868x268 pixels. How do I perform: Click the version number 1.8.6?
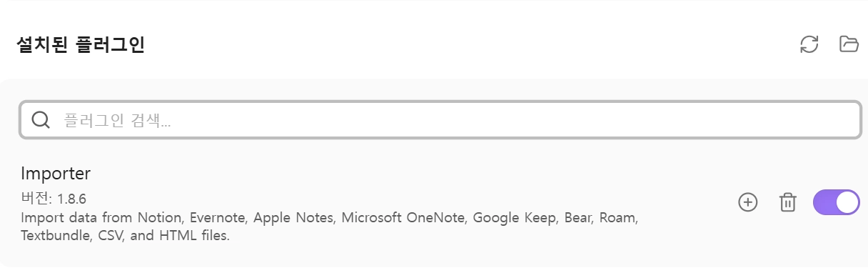tap(72, 198)
